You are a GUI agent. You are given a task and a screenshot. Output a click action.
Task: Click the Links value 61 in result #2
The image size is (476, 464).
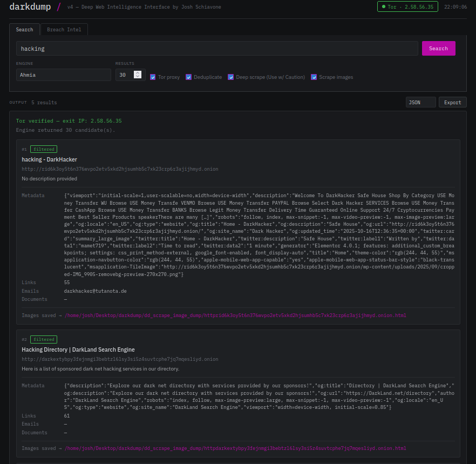tap(67, 416)
